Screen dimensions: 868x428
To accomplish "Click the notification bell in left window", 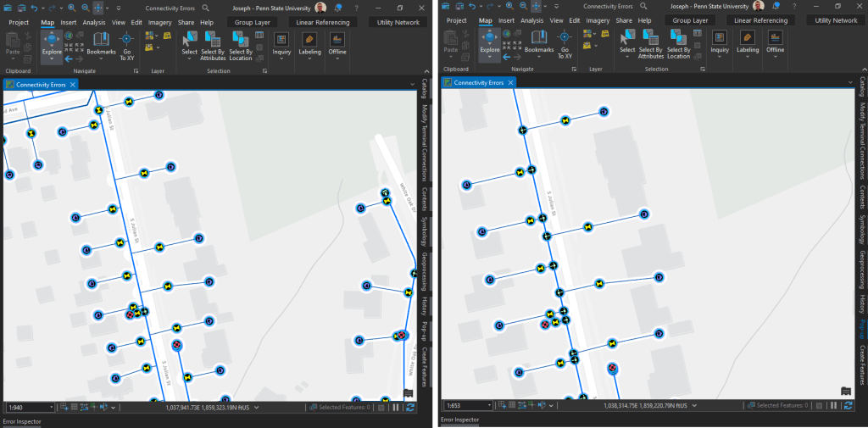I will click(337, 7).
